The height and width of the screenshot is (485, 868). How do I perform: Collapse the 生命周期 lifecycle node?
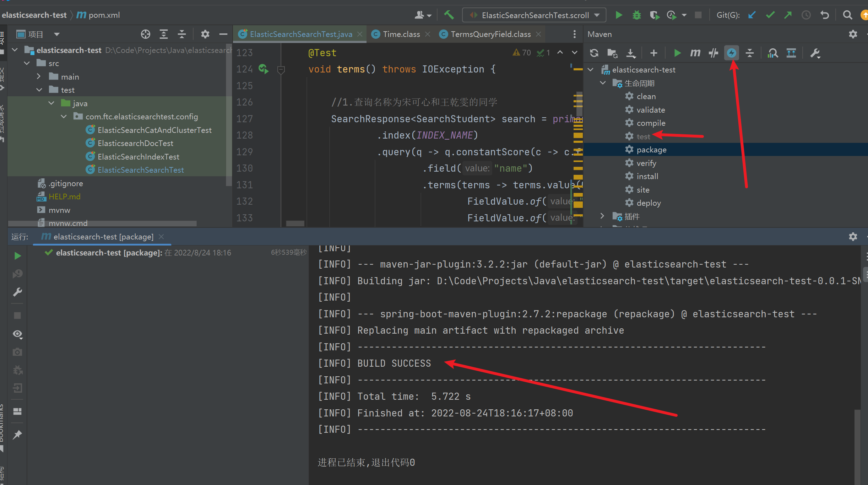click(603, 83)
